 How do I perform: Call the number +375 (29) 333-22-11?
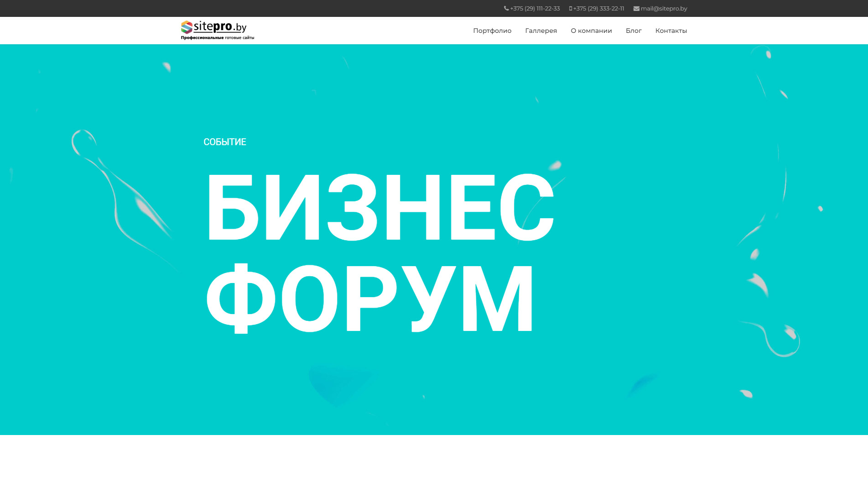click(x=599, y=8)
